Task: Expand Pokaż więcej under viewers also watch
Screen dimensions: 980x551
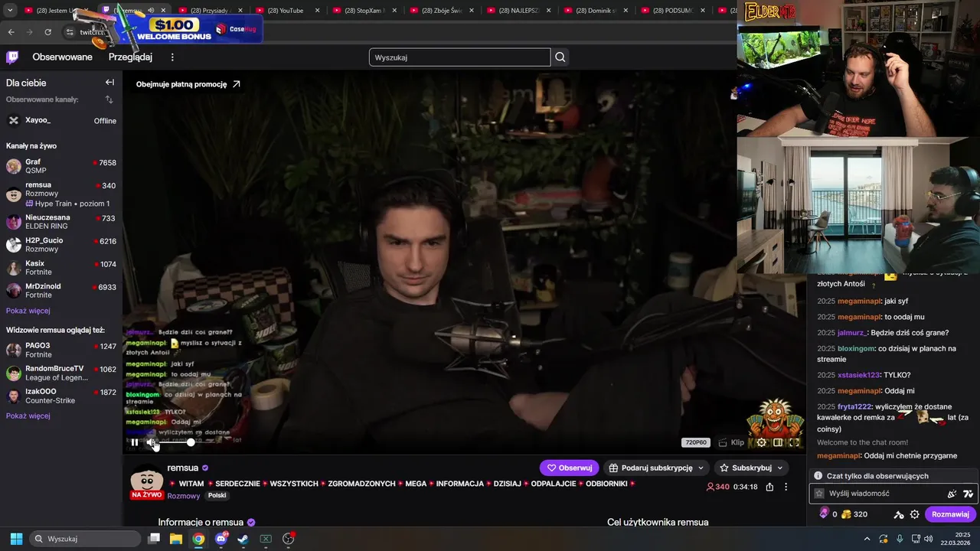Action: 28,416
